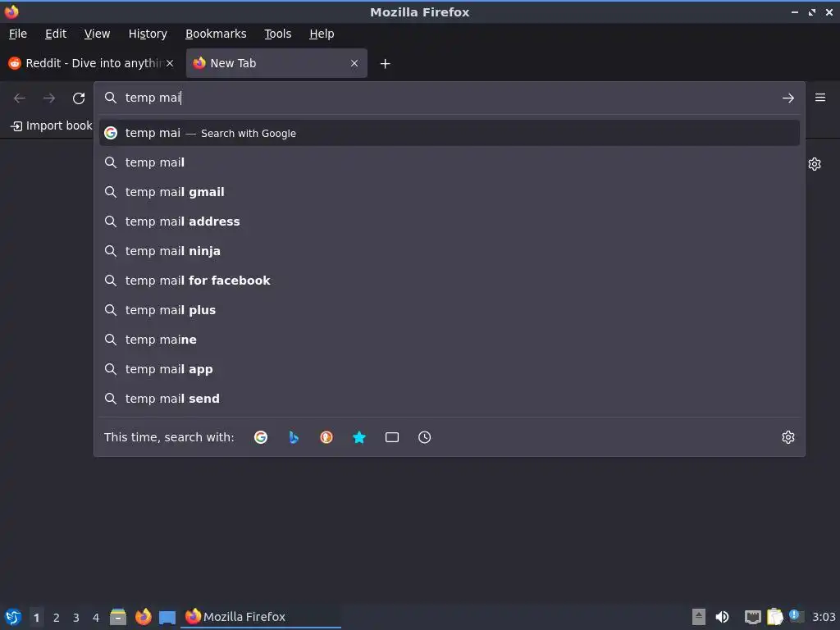Choose the 'temp mail for facebook' suggestion
840x630 pixels.
[449, 281]
